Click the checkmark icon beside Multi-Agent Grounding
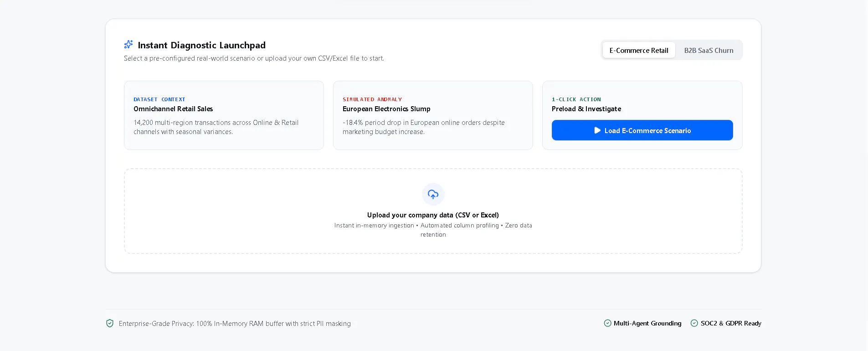The image size is (868, 351). coord(607,323)
